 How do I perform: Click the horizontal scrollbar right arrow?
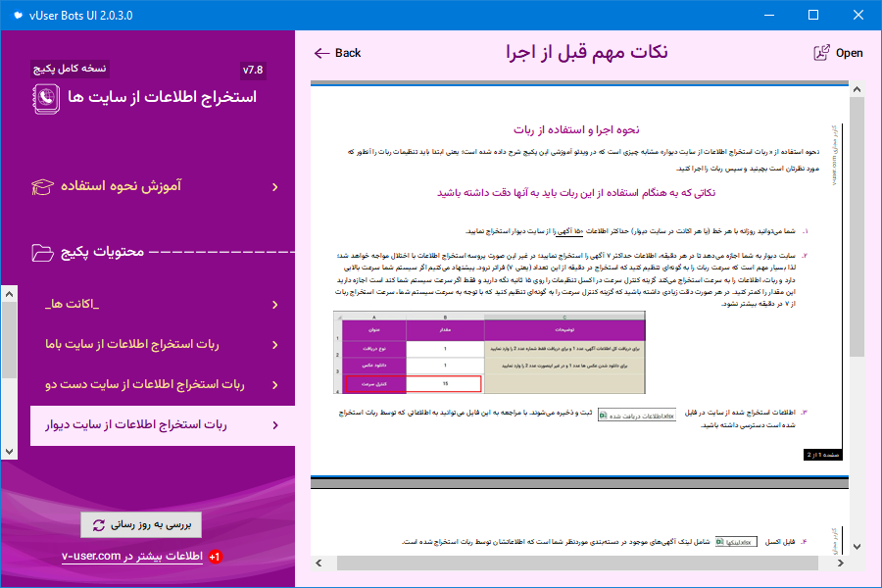[x=841, y=563]
